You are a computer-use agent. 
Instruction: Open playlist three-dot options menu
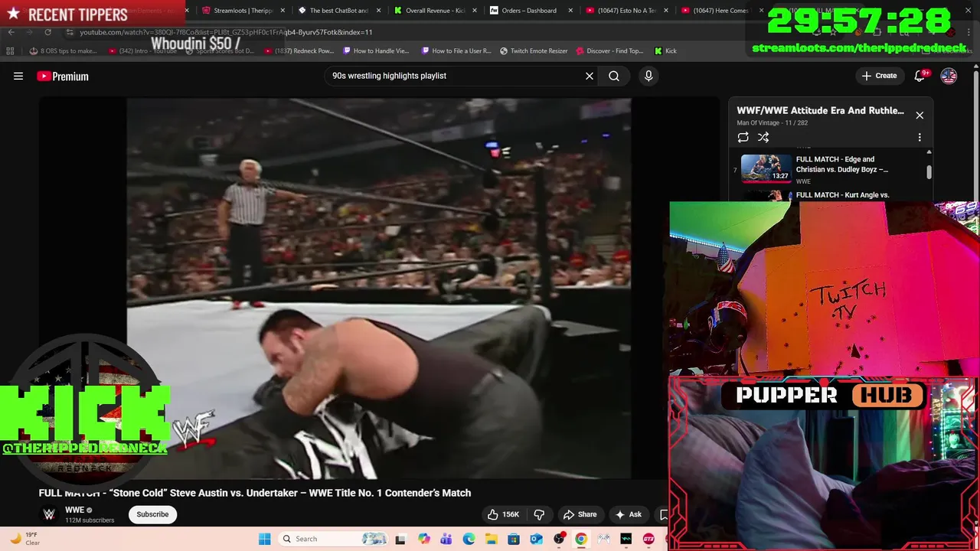920,138
